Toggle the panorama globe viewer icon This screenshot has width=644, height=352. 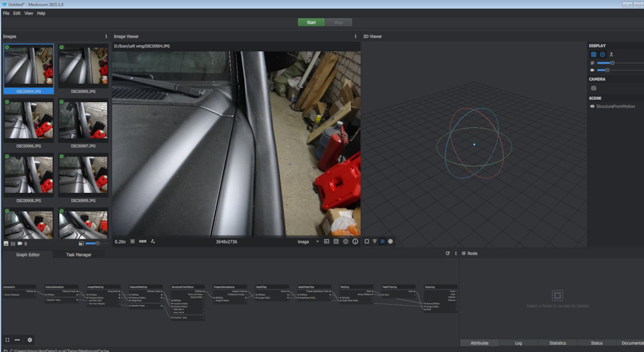345,241
